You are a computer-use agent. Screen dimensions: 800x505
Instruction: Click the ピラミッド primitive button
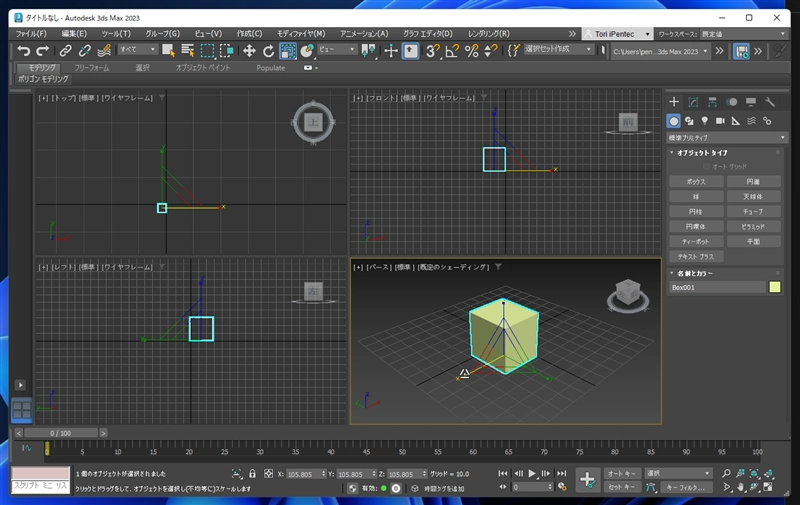(754, 226)
